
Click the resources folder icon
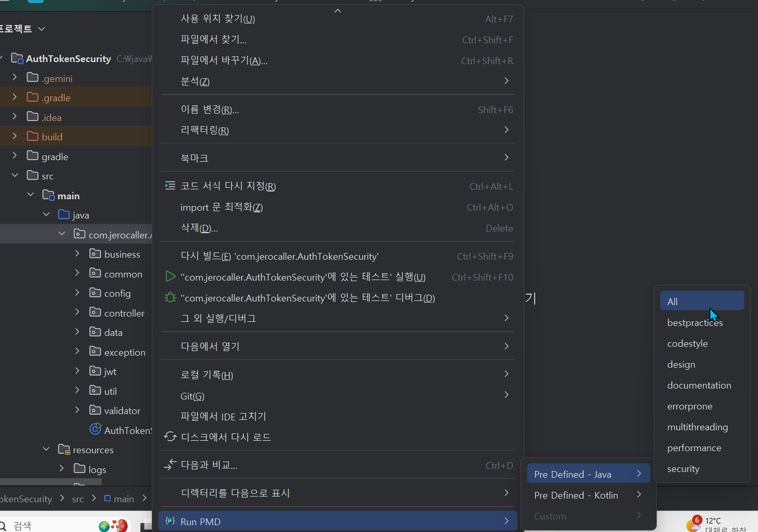point(64,449)
